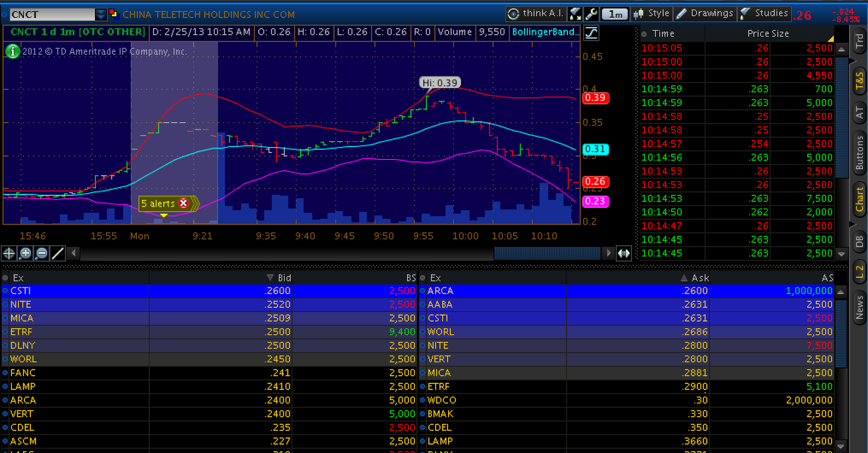This screenshot has width=868, height=453.
Task: Click the cyan 0.31 middle band price label
Action: click(x=595, y=149)
